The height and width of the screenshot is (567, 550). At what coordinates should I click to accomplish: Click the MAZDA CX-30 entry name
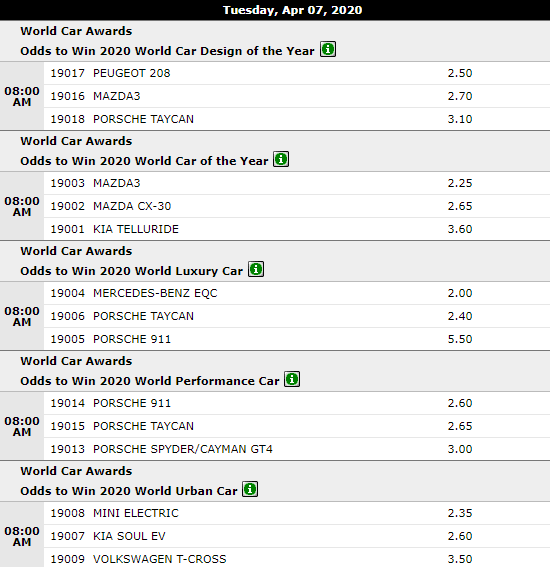point(132,206)
